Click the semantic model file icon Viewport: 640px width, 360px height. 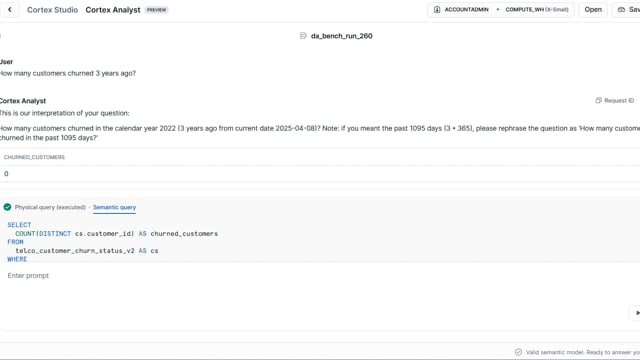pyautogui.click(x=303, y=36)
